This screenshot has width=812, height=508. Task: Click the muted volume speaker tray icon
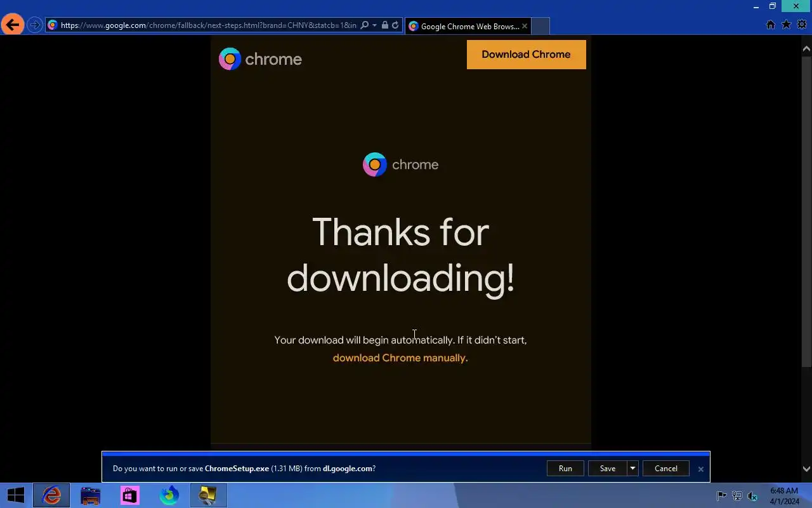pyautogui.click(x=752, y=496)
